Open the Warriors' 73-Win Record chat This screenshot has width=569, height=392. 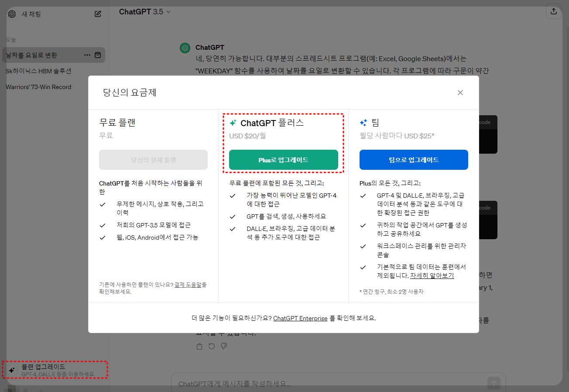coord(38,87)
